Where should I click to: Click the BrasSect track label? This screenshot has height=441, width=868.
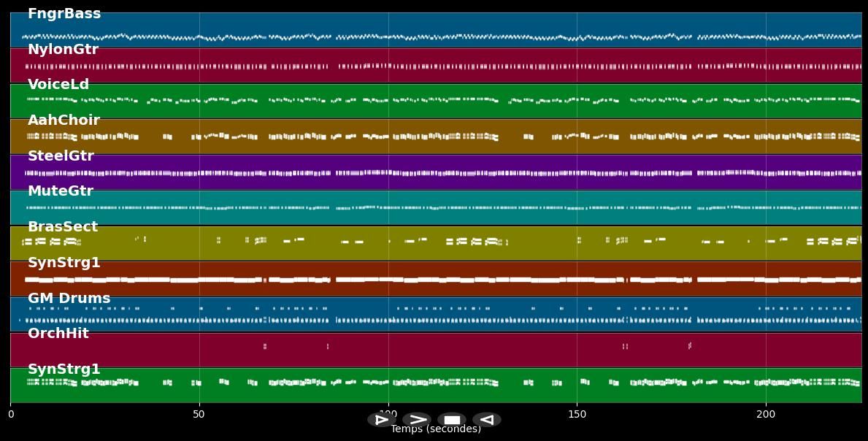[x=63, y=227]
